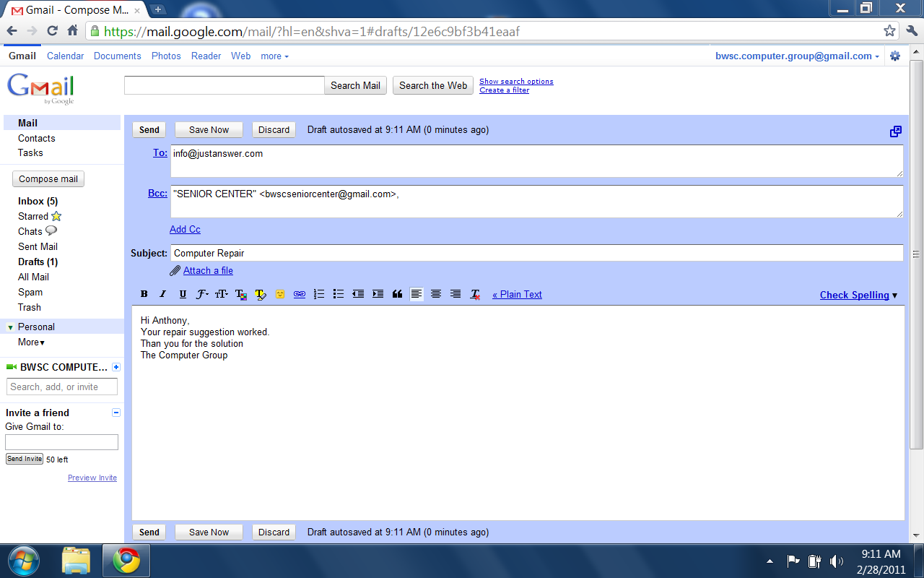Center align the message text
The width and height of the screenshot is (924, 578).
(x=436, y=294)
